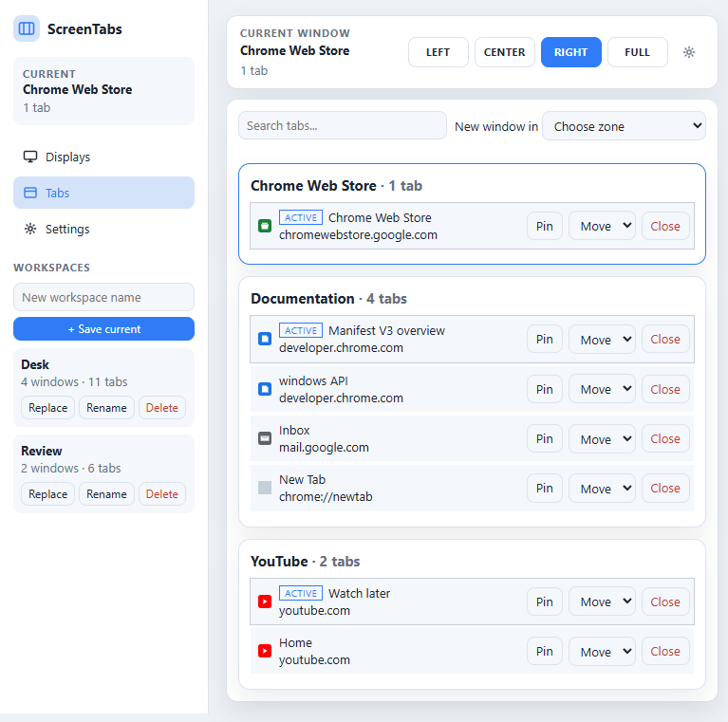Viewport: 728px width, 722px height.
Task: Click the Manifest V3 overview favicon
Action: [265, 339]
